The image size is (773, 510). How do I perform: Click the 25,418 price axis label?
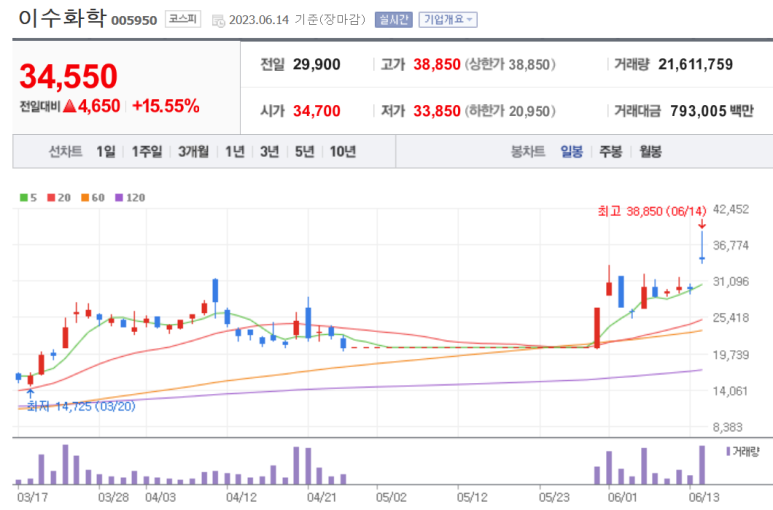[731, 318]
